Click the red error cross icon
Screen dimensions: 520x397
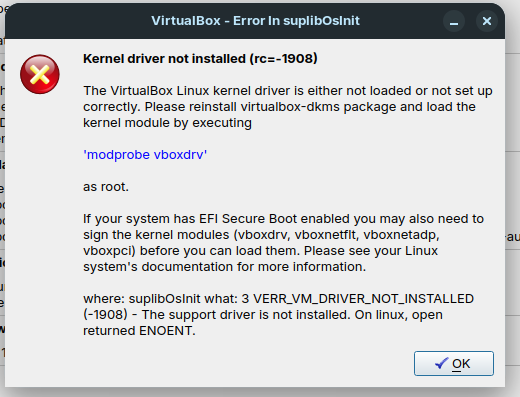coord(40,74)
